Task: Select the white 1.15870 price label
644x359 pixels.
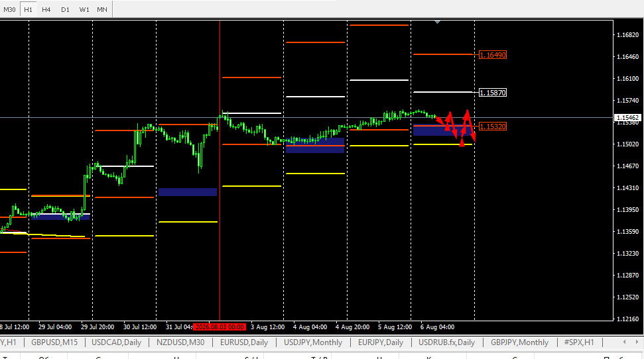Action: (493, 93)
